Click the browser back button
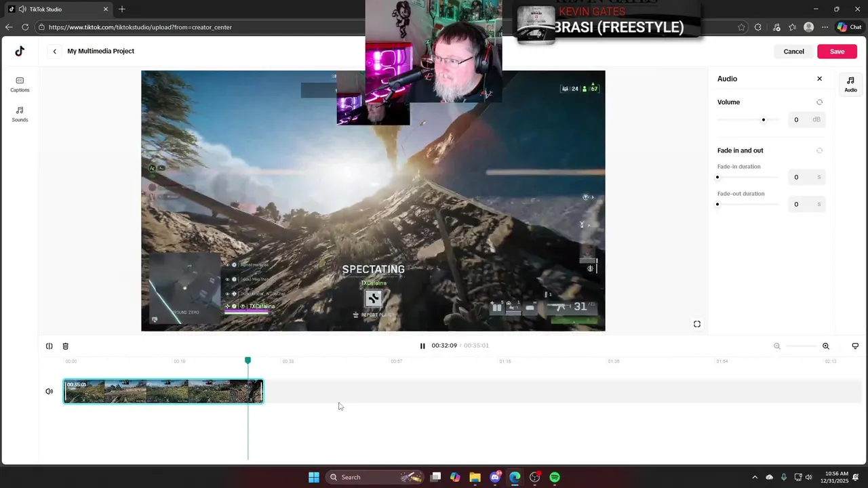The height and width of the screenshot is (488, 868). 8,27
